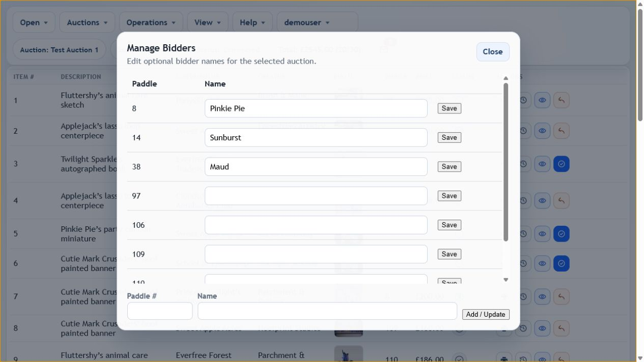Click the Paddle # input at dialog bottom
Image resolution: width=644 pixels, height=362 pixels.
coord(160,311)
